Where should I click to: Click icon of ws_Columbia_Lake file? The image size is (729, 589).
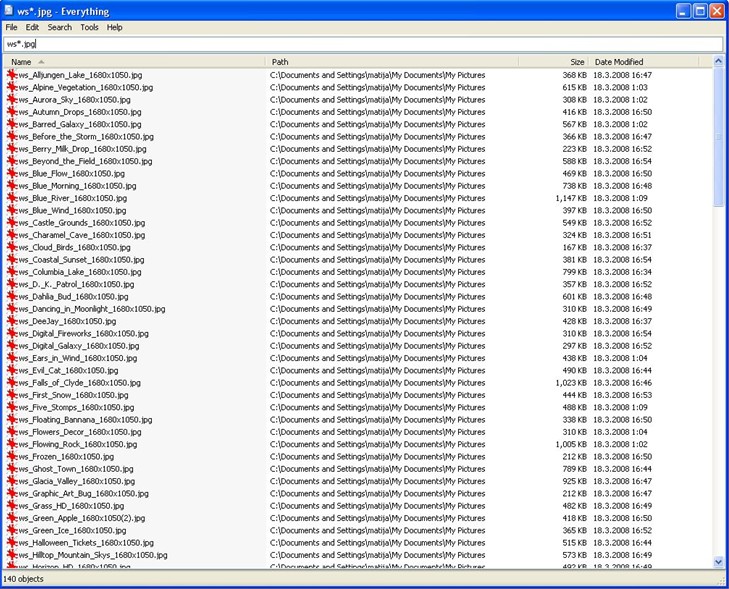(12, 272)
